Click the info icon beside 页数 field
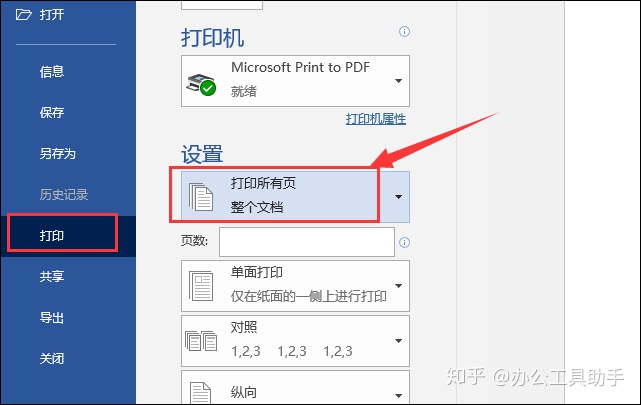This screenshot has height=405, width=641. [404, 242]
